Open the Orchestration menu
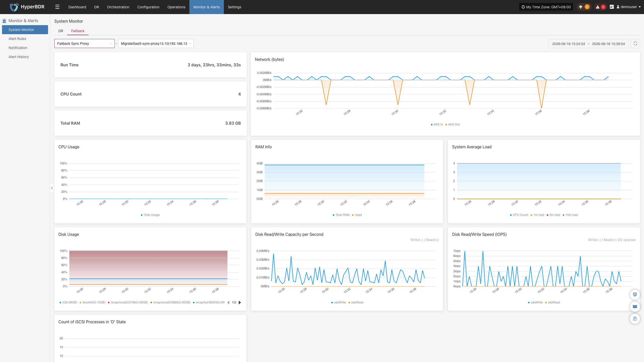Screen dimensions: 644x362 pyautogui.click(x=118, y=7)
